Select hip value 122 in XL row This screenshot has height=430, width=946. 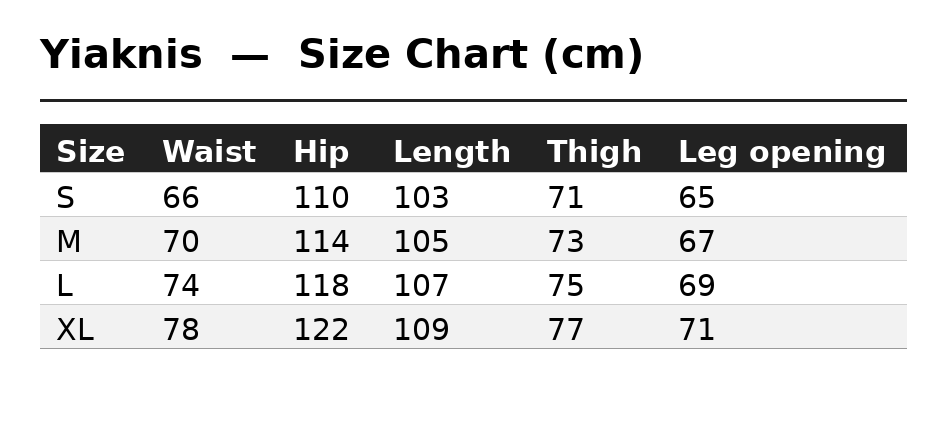(321, 330)
